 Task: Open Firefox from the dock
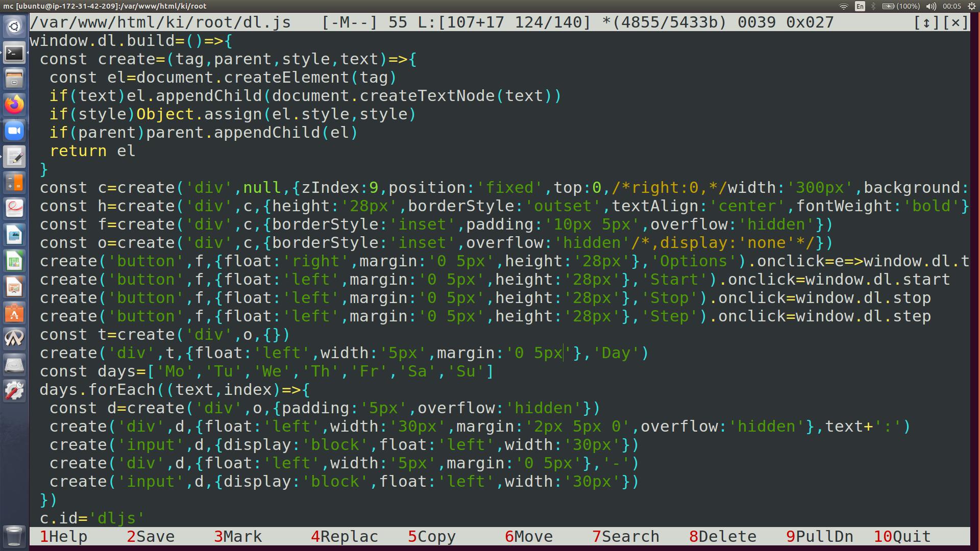14,105
